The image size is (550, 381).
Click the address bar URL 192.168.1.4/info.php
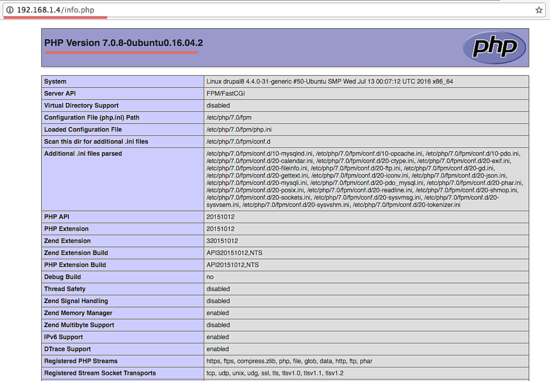point(55,10)
